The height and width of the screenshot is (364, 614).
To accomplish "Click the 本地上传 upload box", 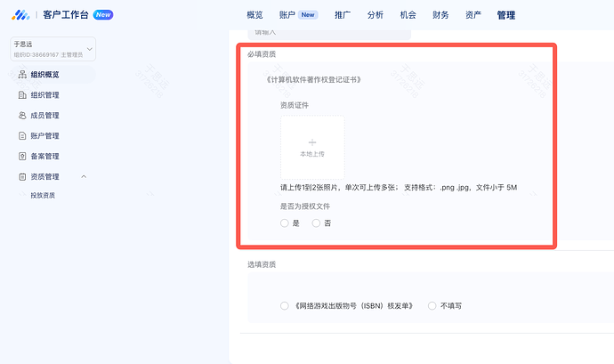I will click(x=312, y=148).
